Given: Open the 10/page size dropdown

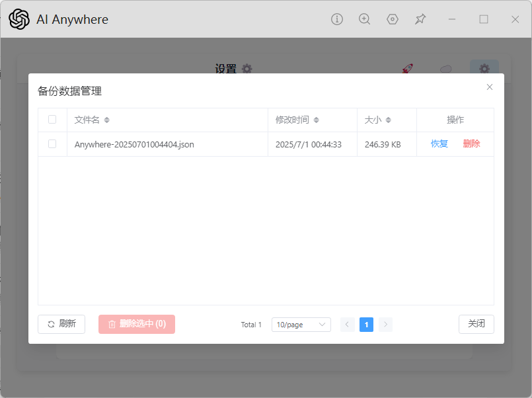Looking at the screenshot, I should (x=301, y=325).
